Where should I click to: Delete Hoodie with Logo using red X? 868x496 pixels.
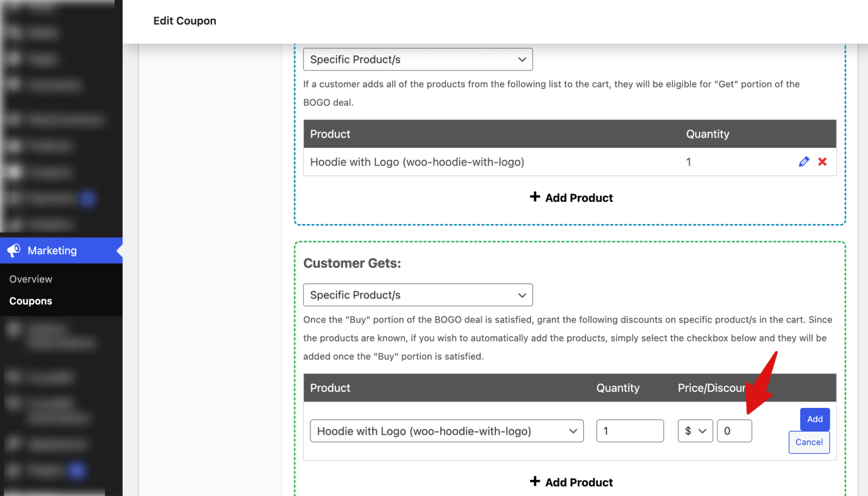[822, 162]
